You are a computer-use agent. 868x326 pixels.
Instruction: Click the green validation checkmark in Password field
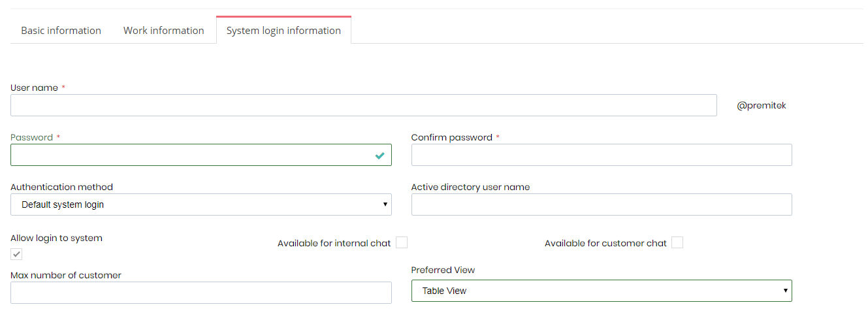[379, 155]
